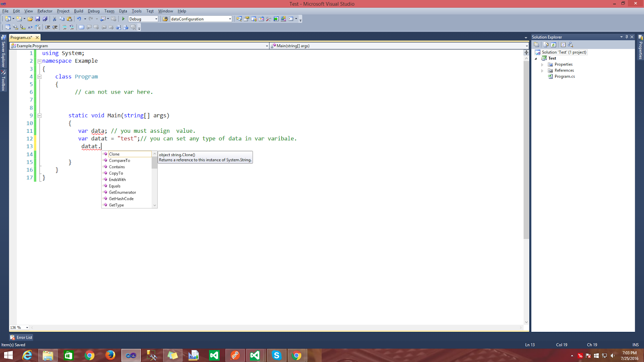Click the Save All toolbar icon
Viewport: 644px width, 362px height.
[45, 19]
